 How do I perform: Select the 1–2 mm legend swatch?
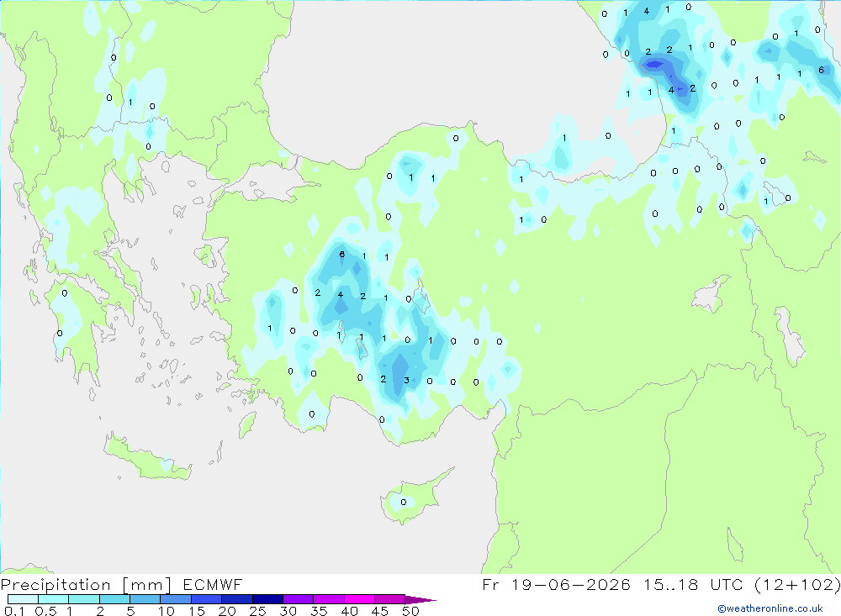tap(84, 599)
